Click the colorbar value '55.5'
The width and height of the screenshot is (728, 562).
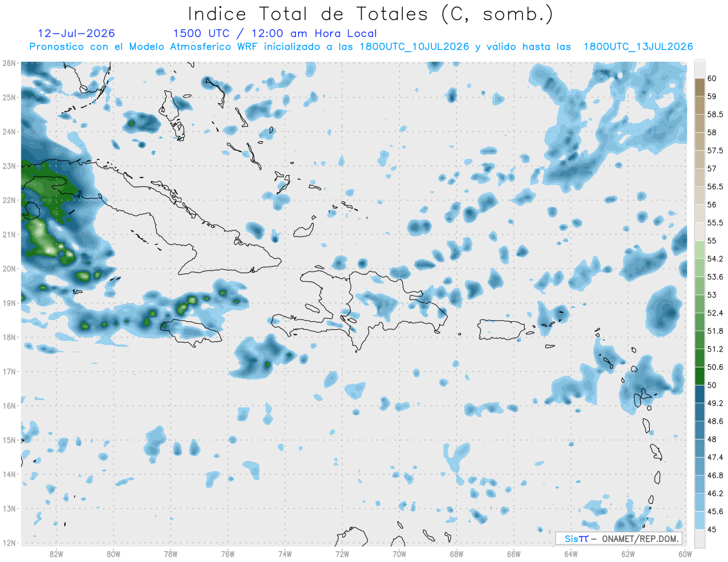(715, 222)
